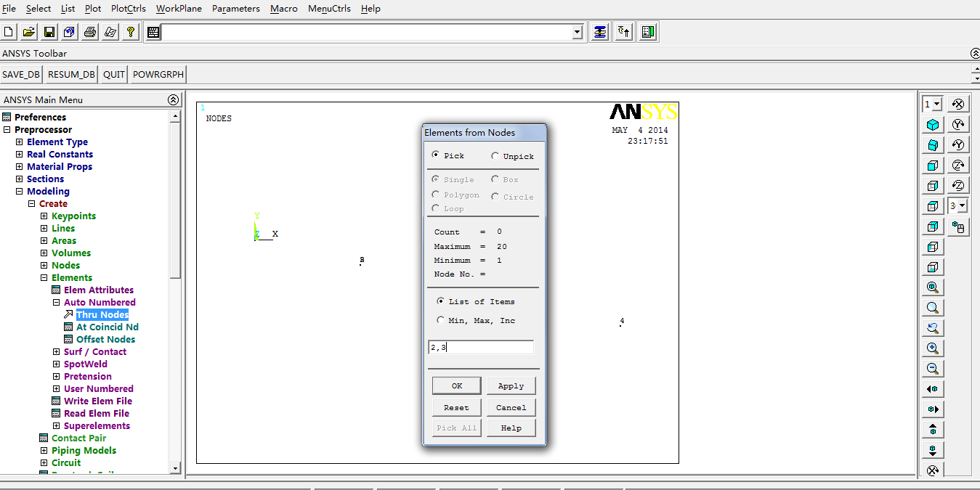The height and width of the screenshot is (490, 980).
Task: Choose the Circle picking mode radio
Action: pos(495,196)
